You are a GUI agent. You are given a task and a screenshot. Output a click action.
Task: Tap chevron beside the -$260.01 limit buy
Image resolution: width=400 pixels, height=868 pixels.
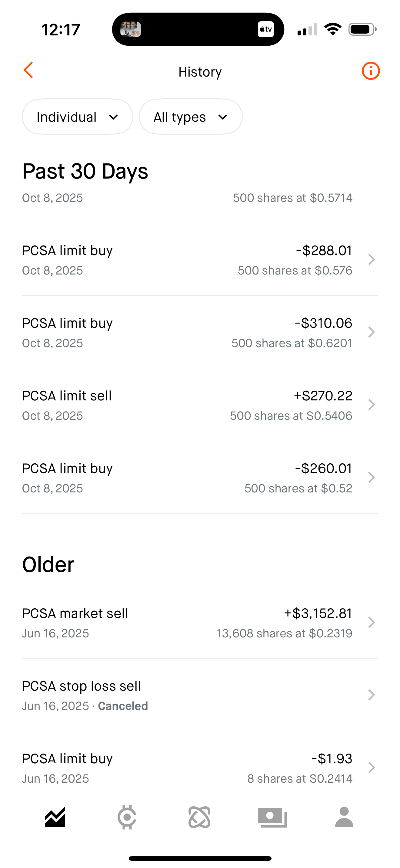coord(371,478)
